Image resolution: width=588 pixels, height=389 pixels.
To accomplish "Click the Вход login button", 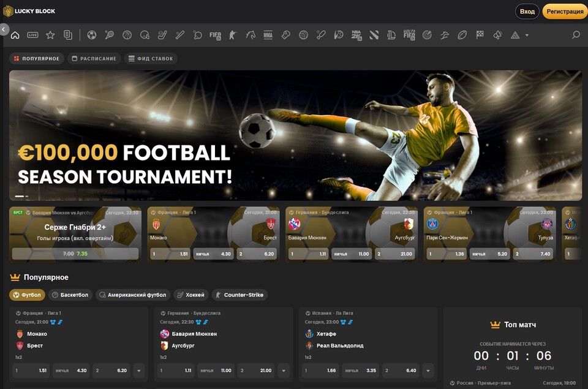I will tap(527, 12).
